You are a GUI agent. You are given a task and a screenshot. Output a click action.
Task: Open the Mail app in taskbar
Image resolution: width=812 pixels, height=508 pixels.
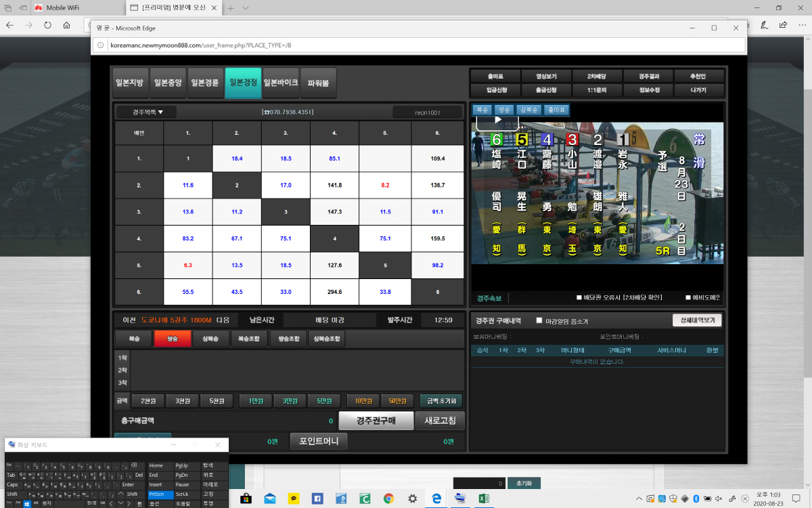pos(269,499)
